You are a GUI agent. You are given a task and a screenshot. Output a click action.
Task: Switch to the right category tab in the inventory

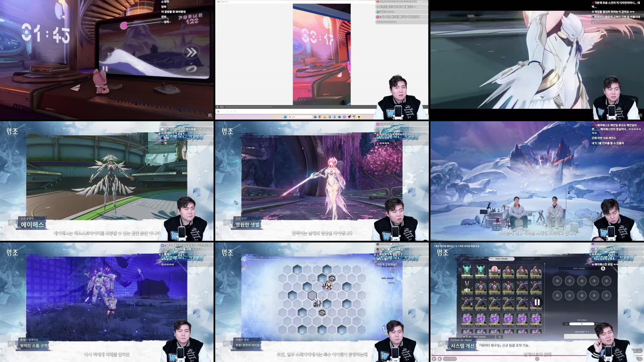point(528,259)
